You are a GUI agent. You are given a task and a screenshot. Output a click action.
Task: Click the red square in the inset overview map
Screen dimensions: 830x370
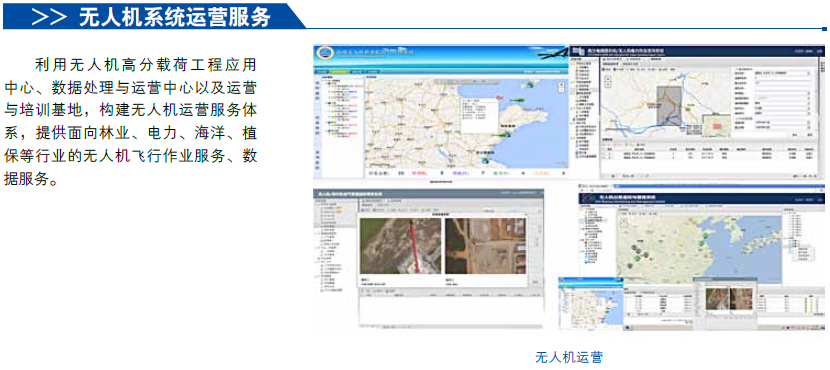coord(716,125)
